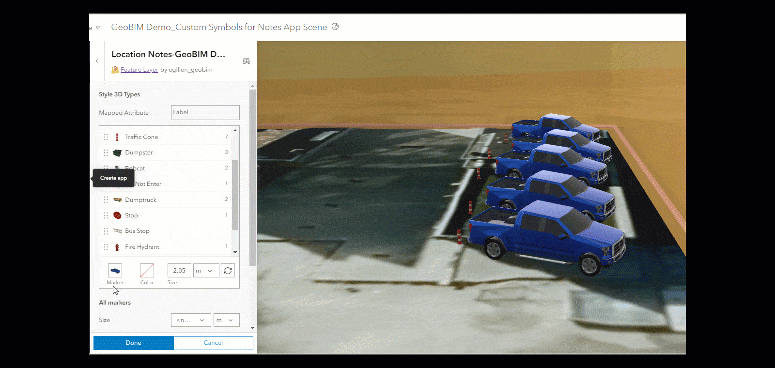Click the Done button

(133, 343)
